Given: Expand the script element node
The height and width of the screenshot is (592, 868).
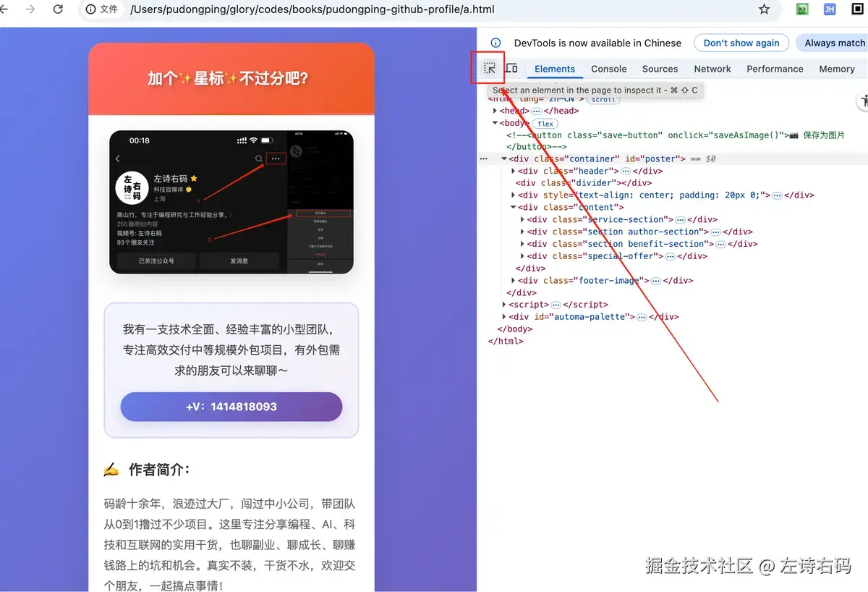Looking at the screenshot, I should [x=504, y=304].
